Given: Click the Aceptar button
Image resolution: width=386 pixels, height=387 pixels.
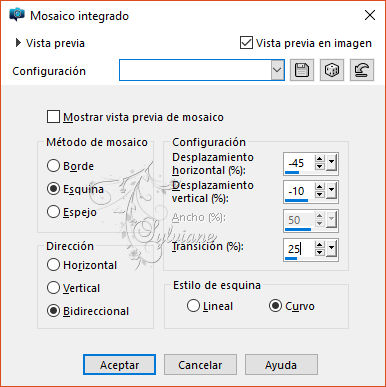Looking at the screenshot, I should (x=119, y=365).
